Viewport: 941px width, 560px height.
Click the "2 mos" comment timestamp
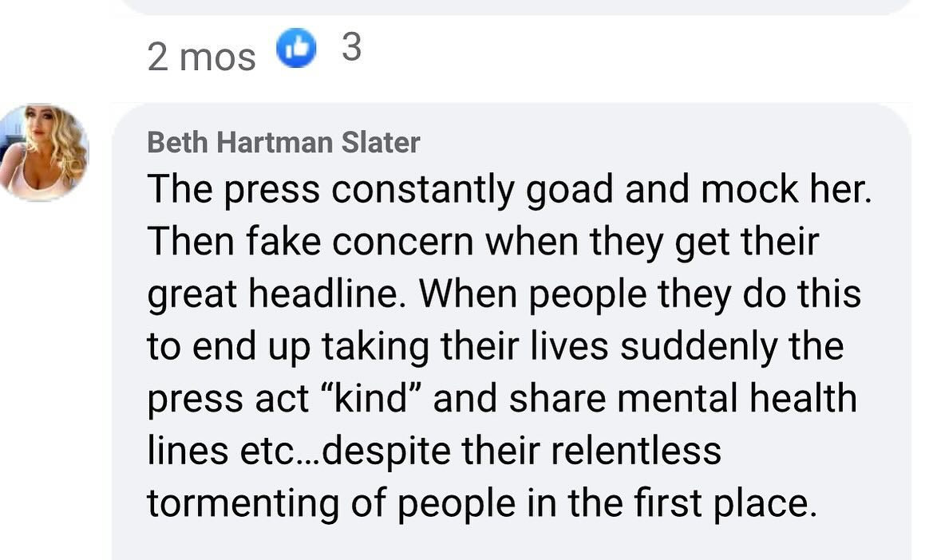click(201, 57)
